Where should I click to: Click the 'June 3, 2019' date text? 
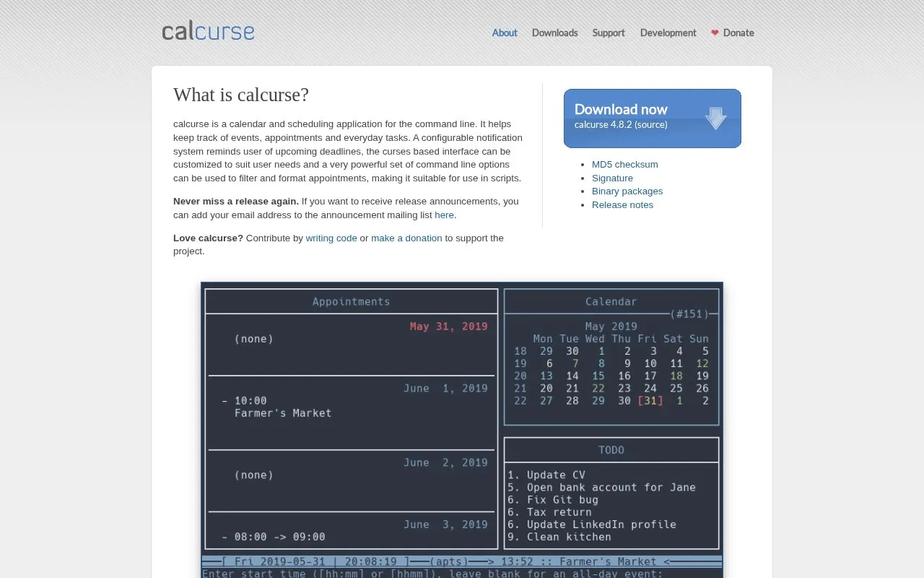(x=445, y=525)
